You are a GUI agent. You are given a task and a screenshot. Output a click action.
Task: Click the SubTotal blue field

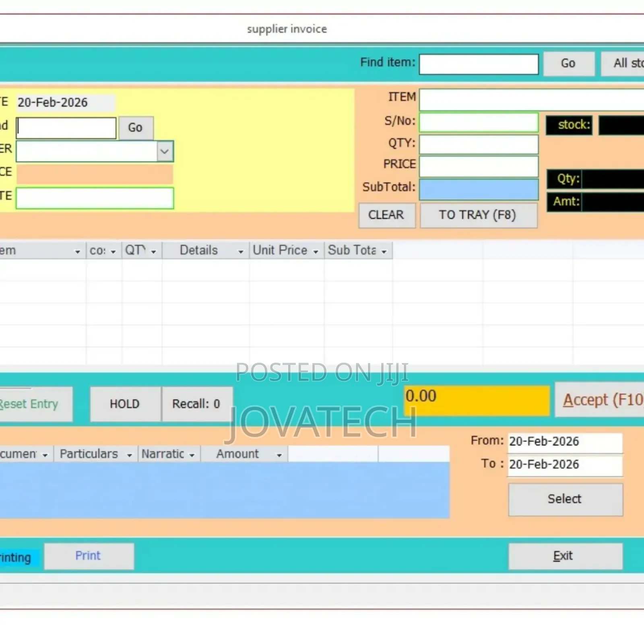click(x=479, y=190)
